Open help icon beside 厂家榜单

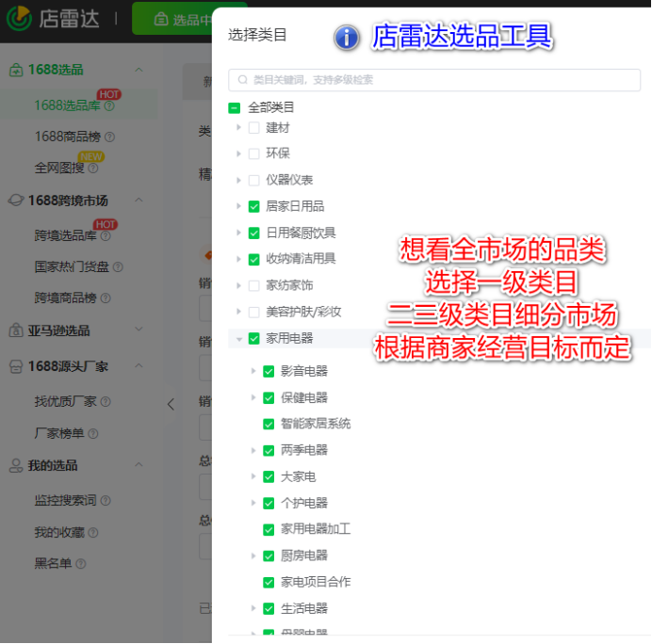93,434
